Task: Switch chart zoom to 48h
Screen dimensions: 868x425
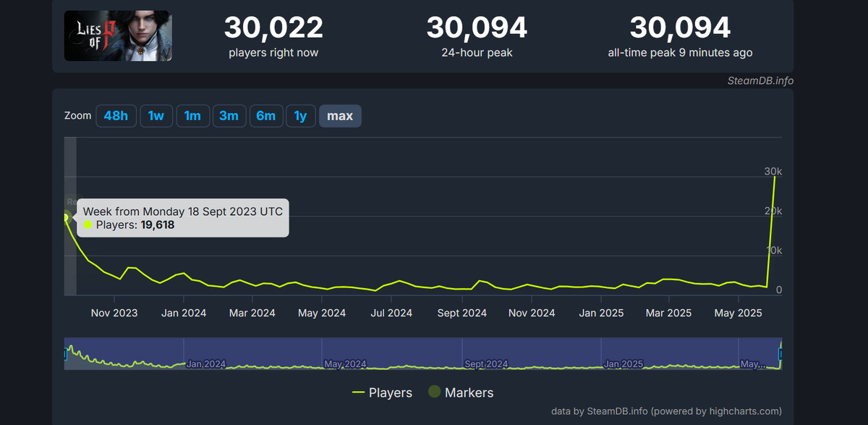Action: [x=116, y=116]
